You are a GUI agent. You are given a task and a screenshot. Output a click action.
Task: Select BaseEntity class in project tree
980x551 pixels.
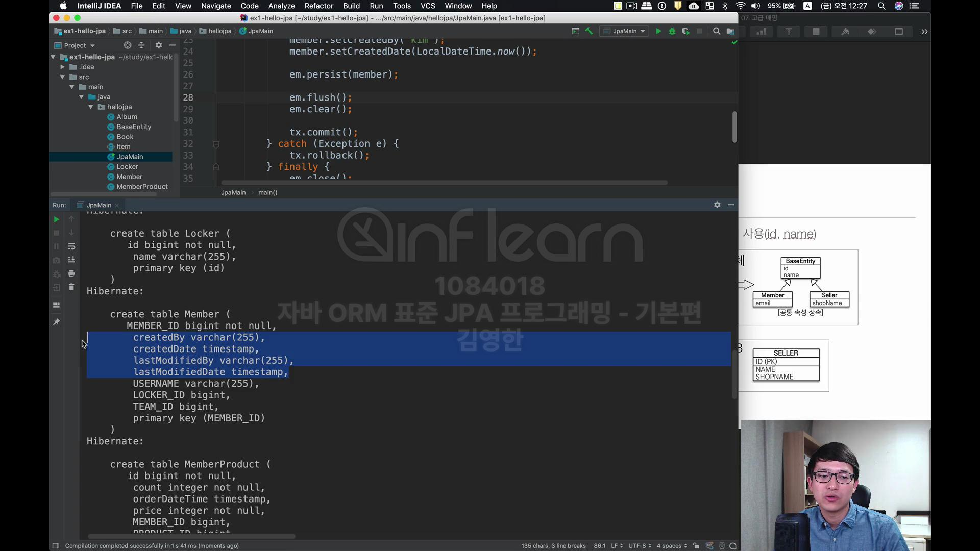pos(134,127)
